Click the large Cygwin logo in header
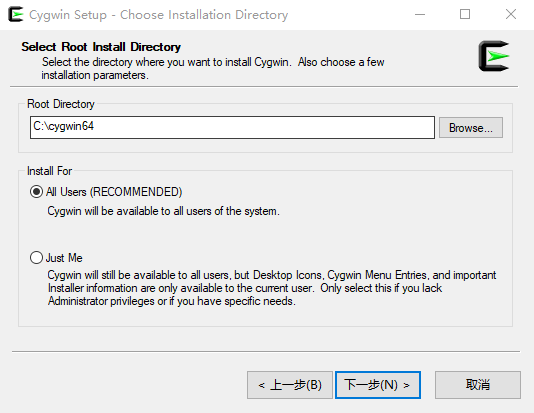Screen dimensions: 534x413 pyautogui.click(x=494, y=56)
